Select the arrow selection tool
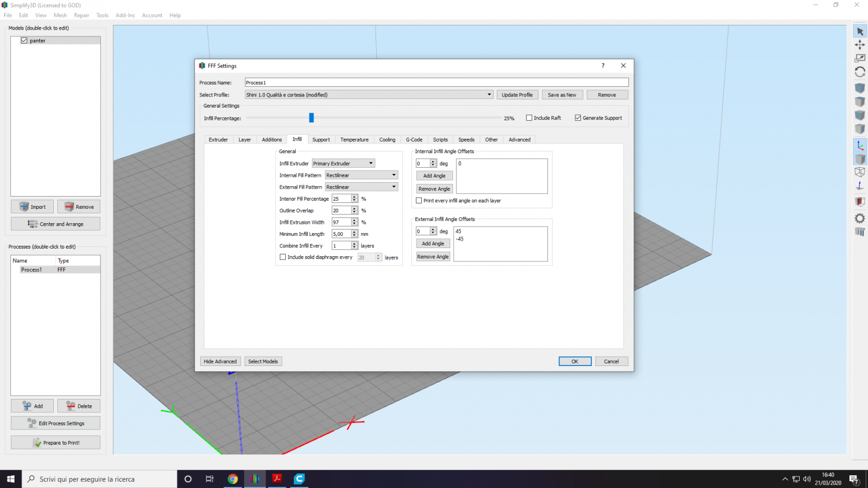Screen dimensions: 868x488 860,32
